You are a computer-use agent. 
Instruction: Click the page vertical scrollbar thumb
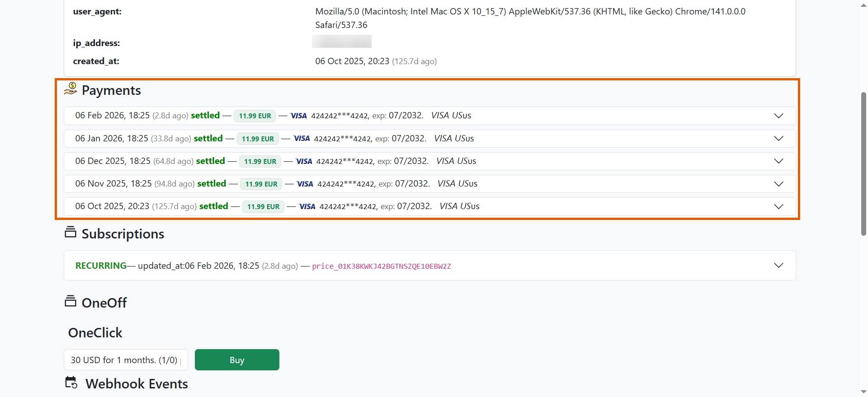pyautogui.click(x=863, y=163)
